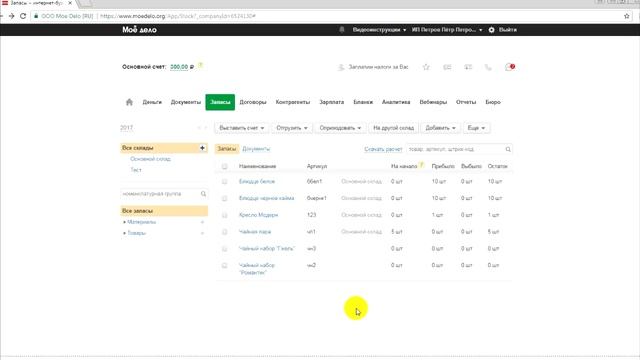
Task: Open the Еще dropdown
Action: [476, 128]
